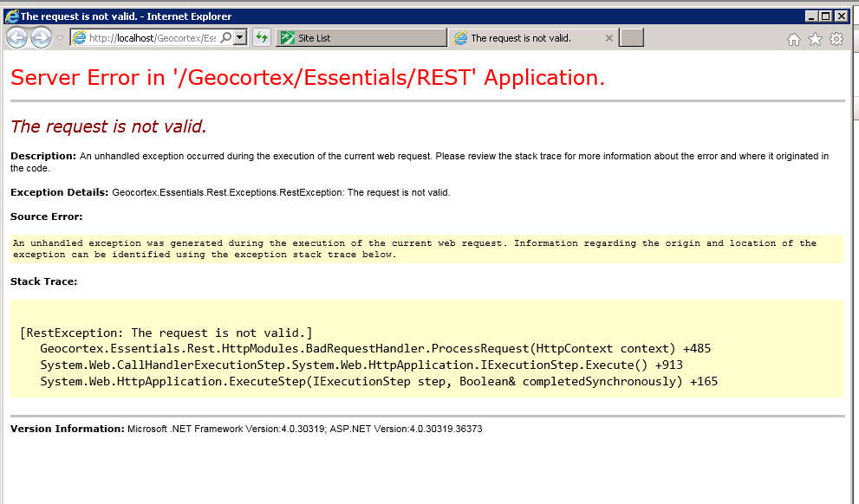Click the search magnifier icon in address bar
The width and height of the screenshot is (859, 504).
(x=225, y=38)
